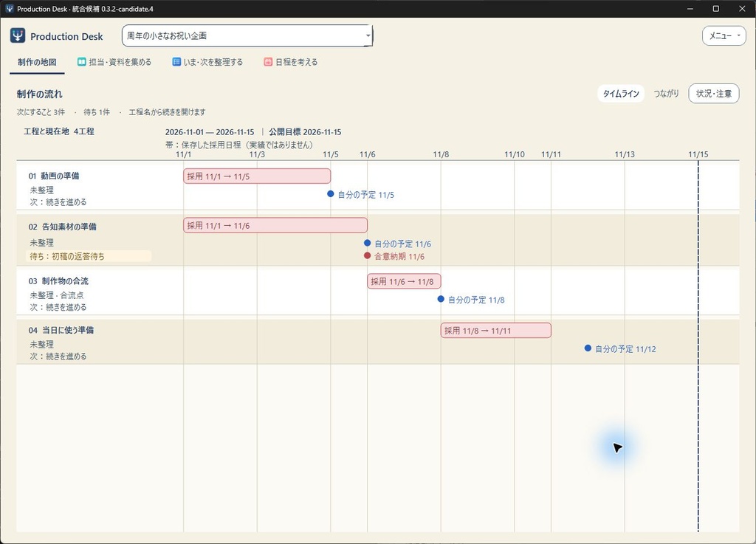Open process 04 当日に使う準備

point(61,330)
